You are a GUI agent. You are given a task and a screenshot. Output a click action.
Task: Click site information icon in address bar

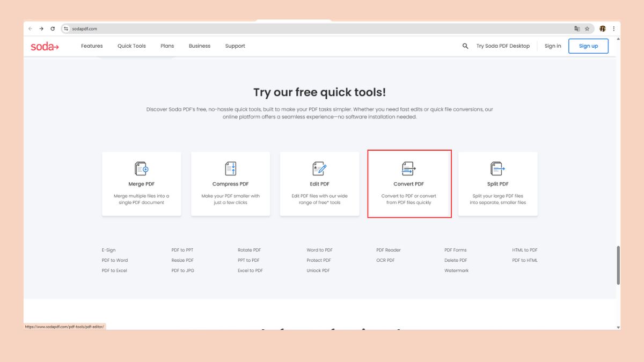point(66,29)
